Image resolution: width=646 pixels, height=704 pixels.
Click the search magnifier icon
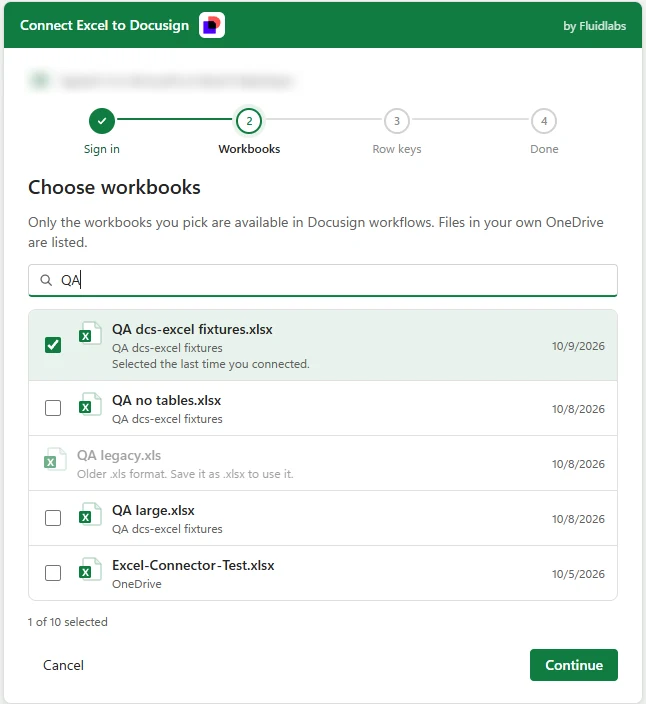(x=46, y=280)
